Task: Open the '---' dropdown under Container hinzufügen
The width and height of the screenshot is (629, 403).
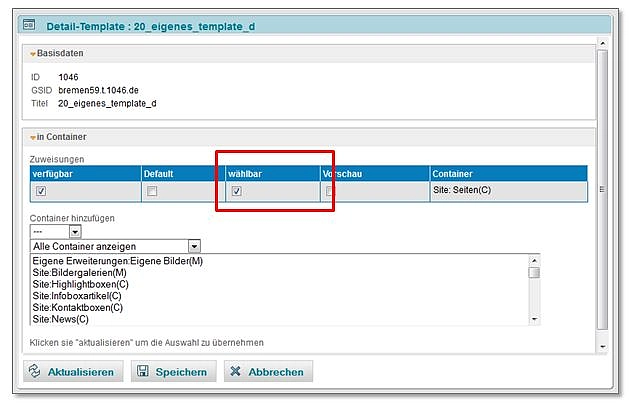Action: pos(74,231)
